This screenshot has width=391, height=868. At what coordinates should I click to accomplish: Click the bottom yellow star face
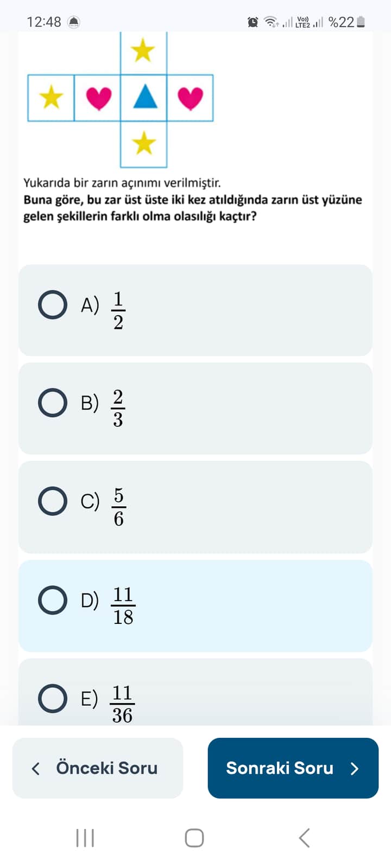coord(144,144)
